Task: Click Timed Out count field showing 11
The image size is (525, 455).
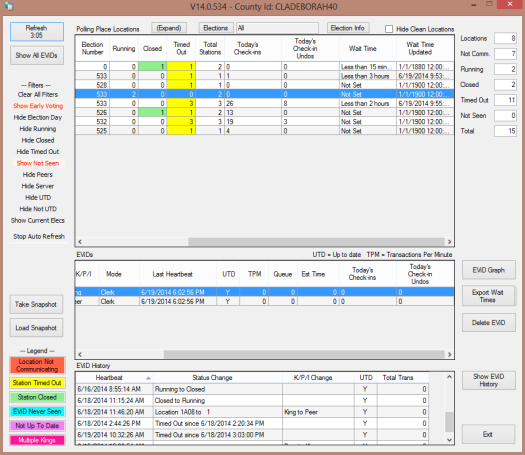Action: point(505,100)
